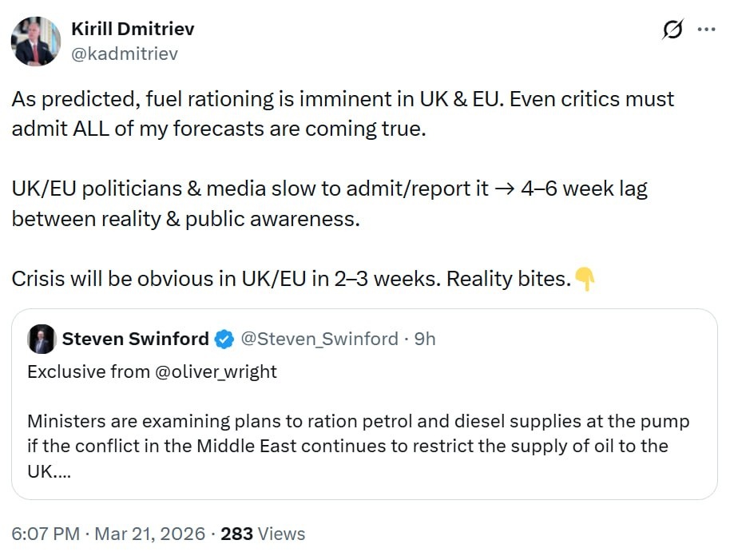Open Kirill Dmitriev's profile avatar
The image size is (734, 560).
36,42
